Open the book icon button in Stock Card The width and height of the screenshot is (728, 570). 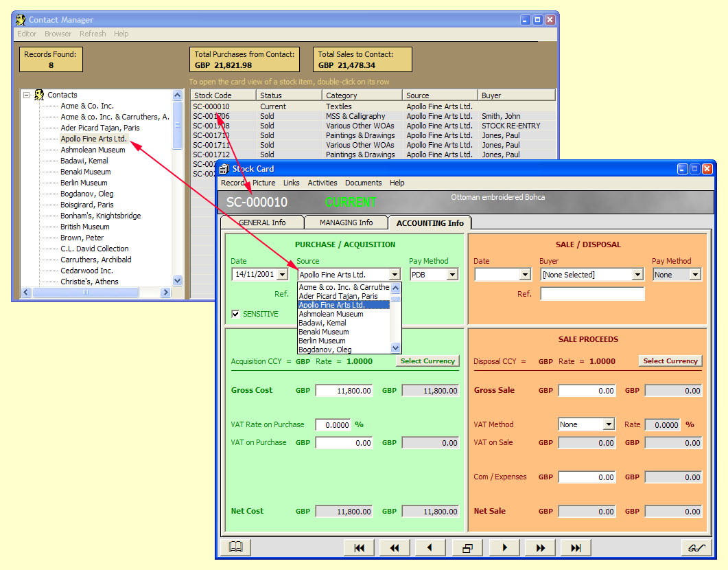235,547
